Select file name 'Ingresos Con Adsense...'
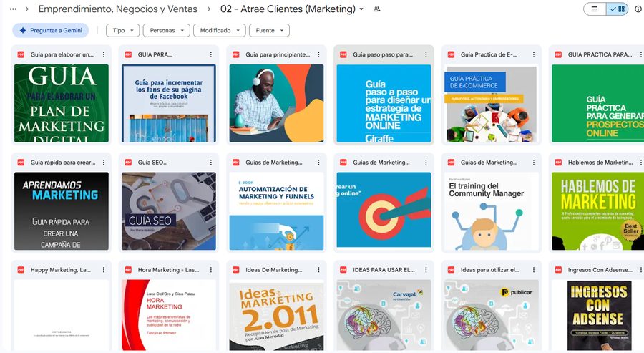Viewport: 644px width, 353px height. (600, 270)
